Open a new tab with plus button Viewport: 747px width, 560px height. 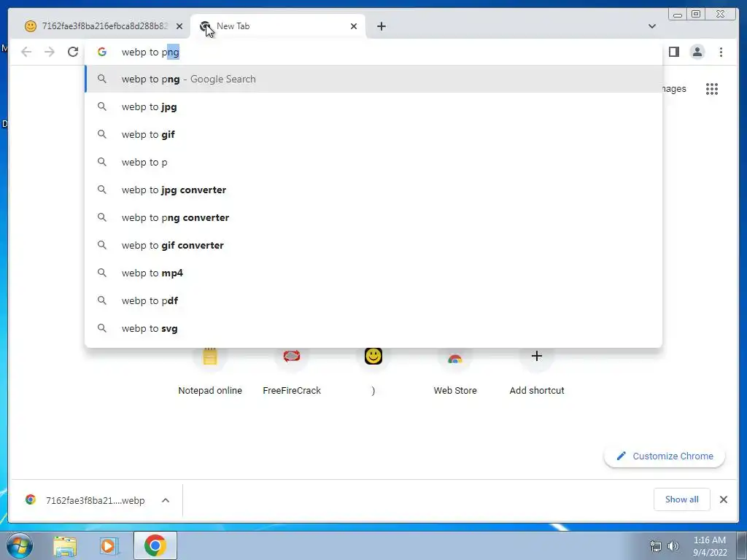pyautogui.click(x=381, y=26)
